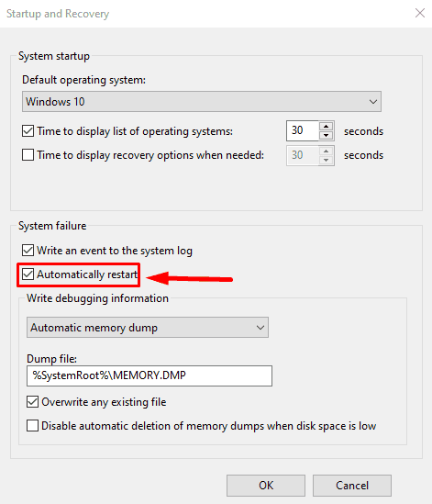The image size is (432, 504).
Task: Uncheck the Automatically restart checkbox
Action: (x=28, y=274)
